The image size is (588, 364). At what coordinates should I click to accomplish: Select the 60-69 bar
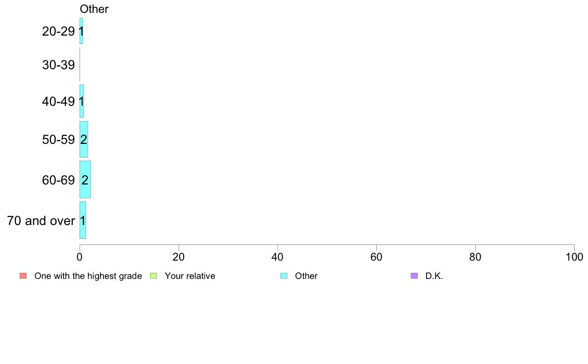tap(85, 180)
